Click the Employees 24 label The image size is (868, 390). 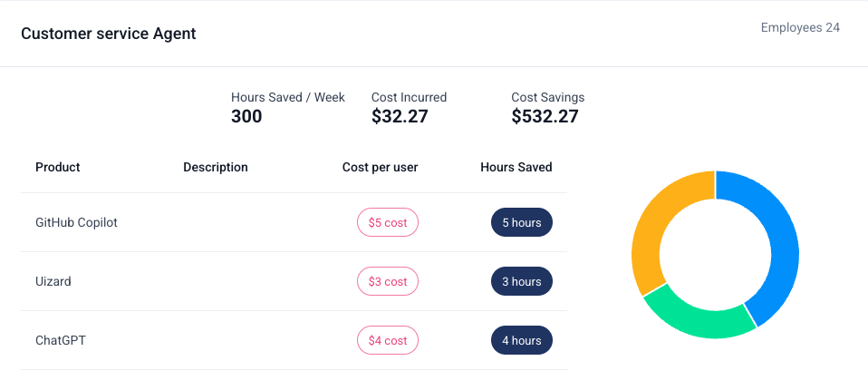[x=800, y=28]
